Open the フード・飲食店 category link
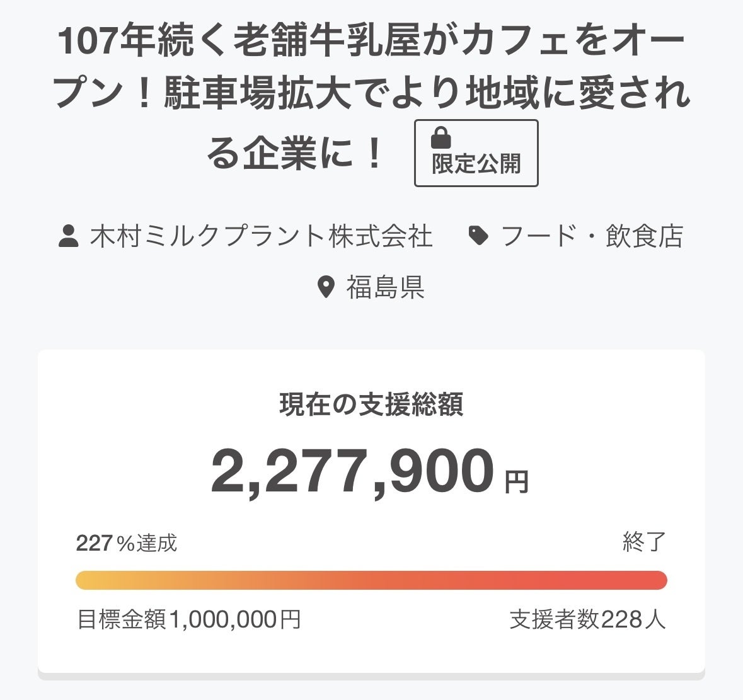743x700 pixels. click(592, 237)
